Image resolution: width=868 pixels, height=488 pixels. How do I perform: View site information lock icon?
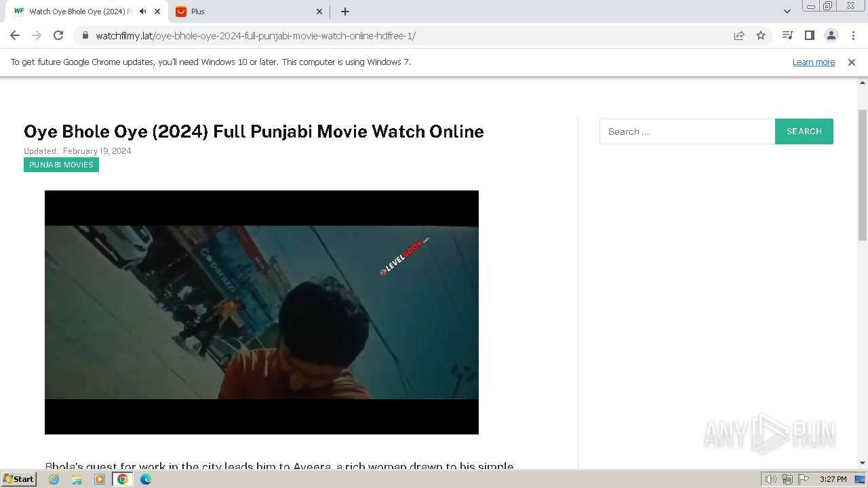[85, 35]
